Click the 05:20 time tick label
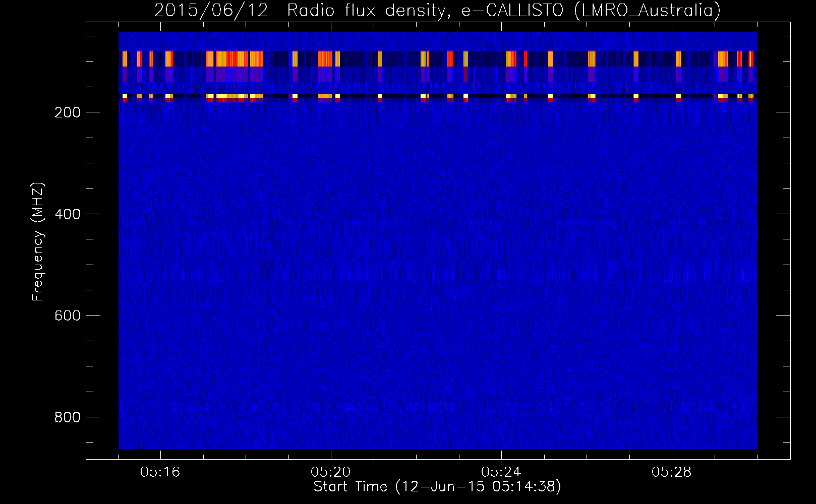The width and height of the screenshot is (816, 504). tap(331, 472)
